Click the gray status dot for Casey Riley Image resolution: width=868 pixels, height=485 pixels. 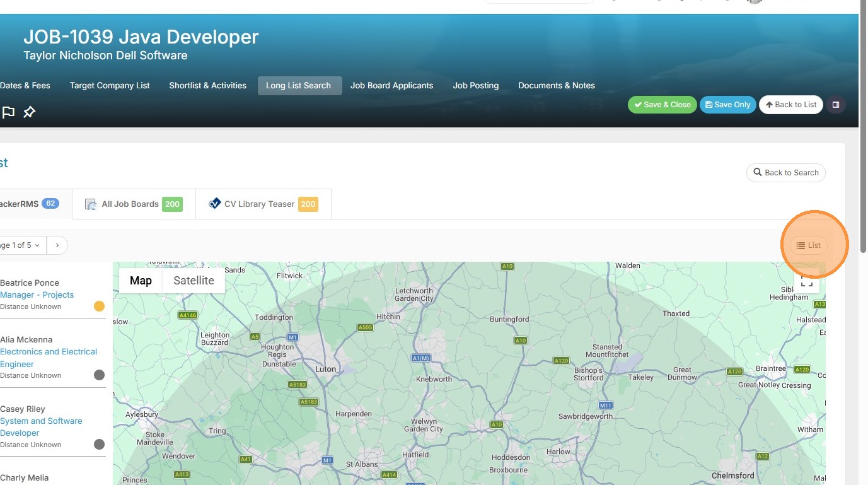pos(99,445)
